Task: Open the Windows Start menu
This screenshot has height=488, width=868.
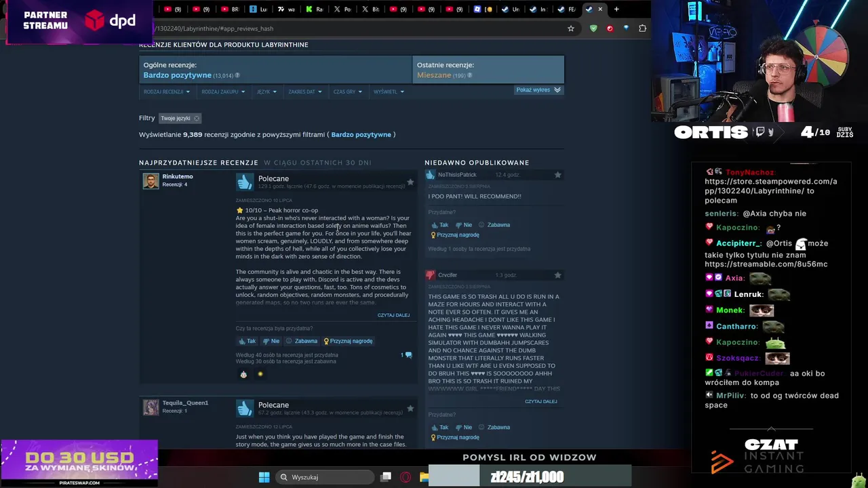Action: point(264,477)
